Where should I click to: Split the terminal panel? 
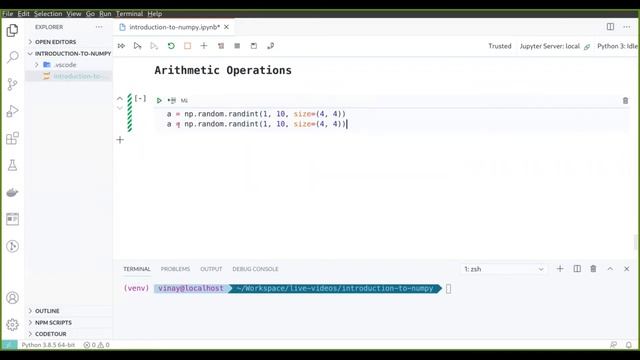pyautogui.click(x=577, y=269)
